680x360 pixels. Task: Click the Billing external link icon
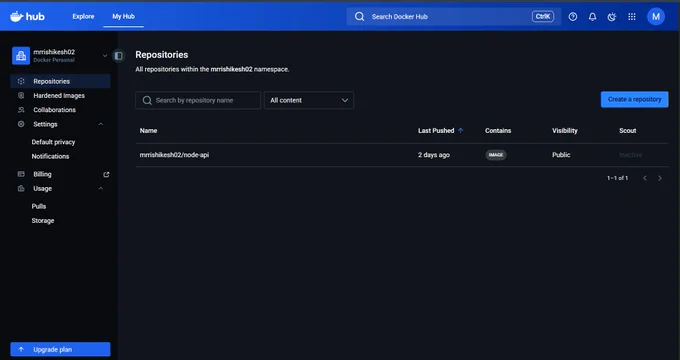106,174
